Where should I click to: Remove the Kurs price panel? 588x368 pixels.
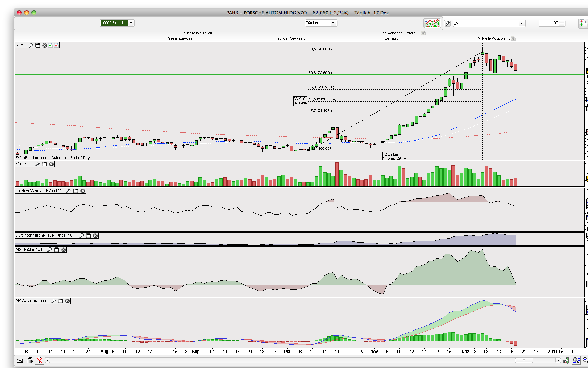pyautogui.click(x=44, y=45)
